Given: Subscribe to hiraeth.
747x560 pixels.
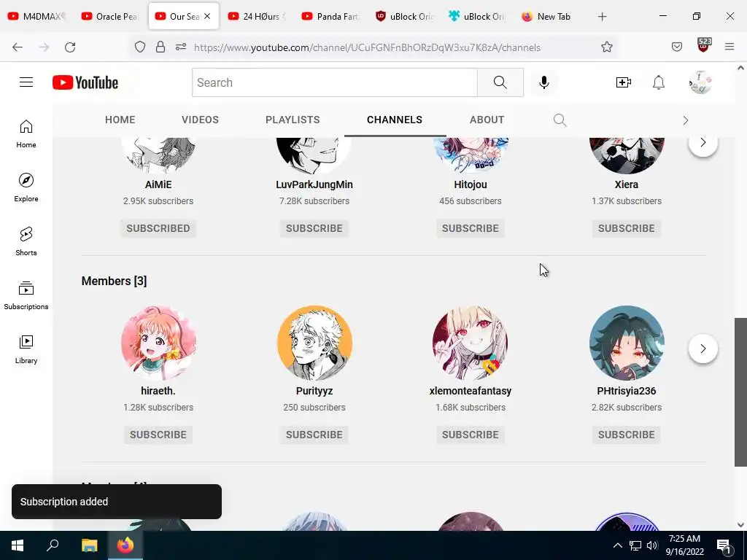Looking at the screenshot, I should tap(158, 435).
